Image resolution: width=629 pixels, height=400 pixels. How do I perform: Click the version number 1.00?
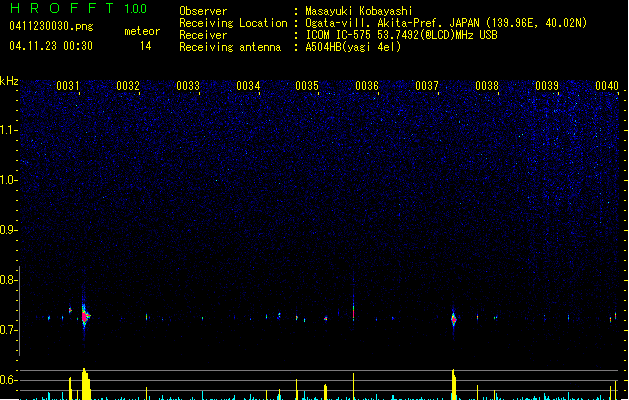tap(136, 8)
